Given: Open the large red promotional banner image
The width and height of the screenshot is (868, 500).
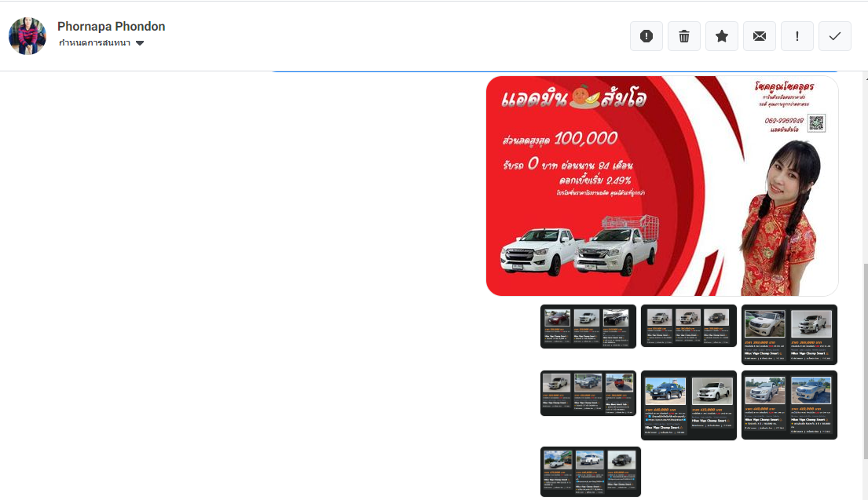Looking at the screenshot, I should pos(662,186).
